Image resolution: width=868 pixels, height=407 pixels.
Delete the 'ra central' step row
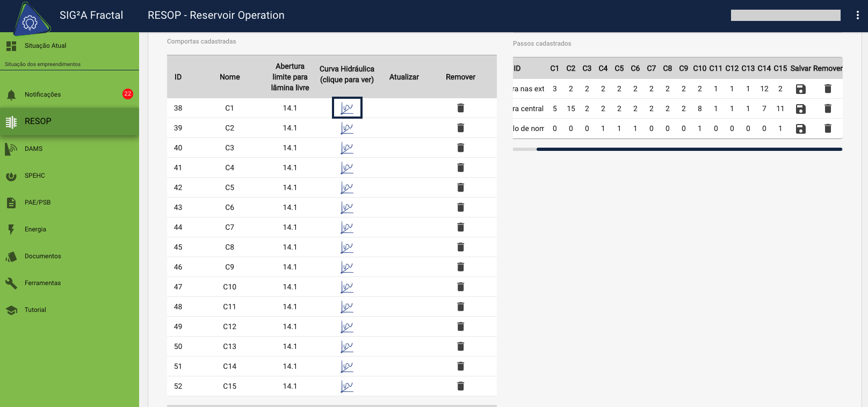point(828,108)
